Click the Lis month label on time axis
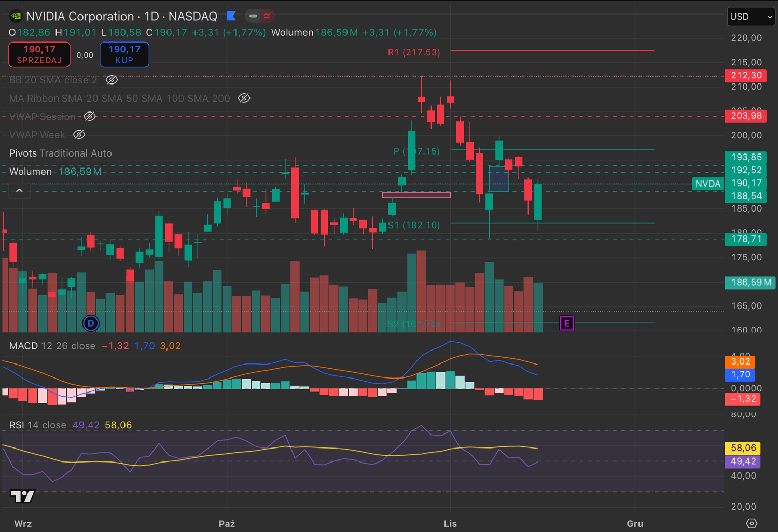Image resolution: width=778 pixels, height=532 pixels. 450,523
